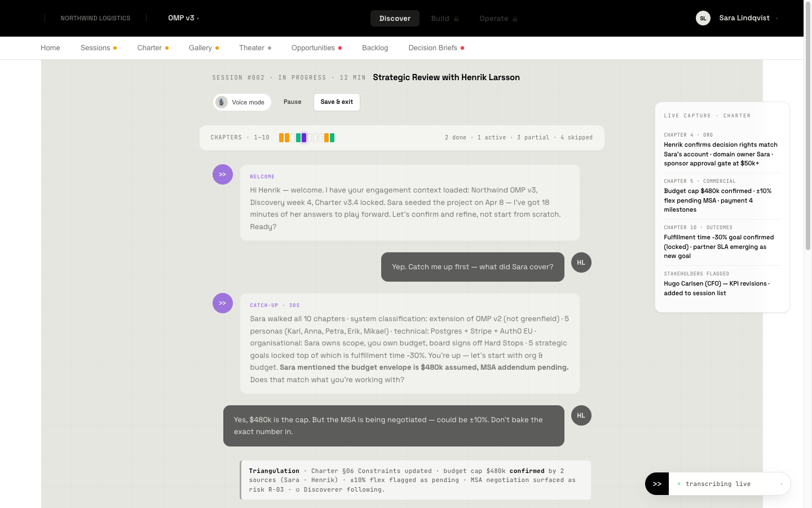Screen dimensions: 812x508
Task: Click the assistant icon beside the Catch-up message
Action: click(x=223, y=303)
